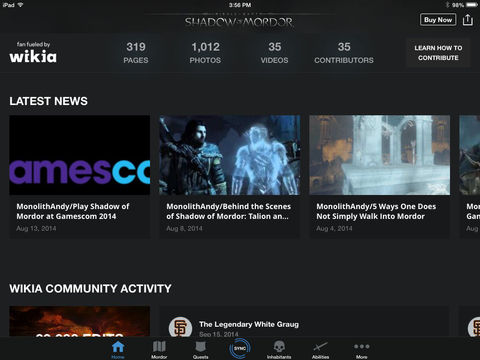Tap the circular SYNC button

(x=240, y=348)
